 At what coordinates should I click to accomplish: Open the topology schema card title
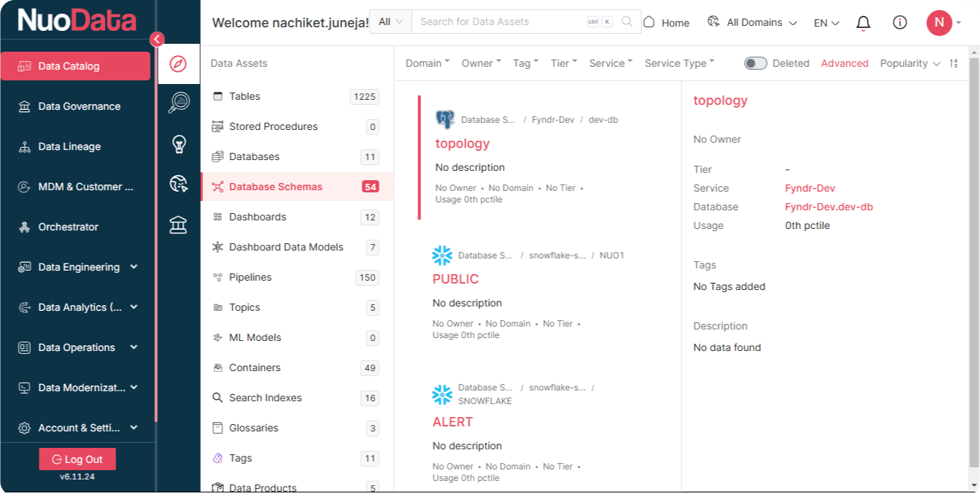coord(462,144)
